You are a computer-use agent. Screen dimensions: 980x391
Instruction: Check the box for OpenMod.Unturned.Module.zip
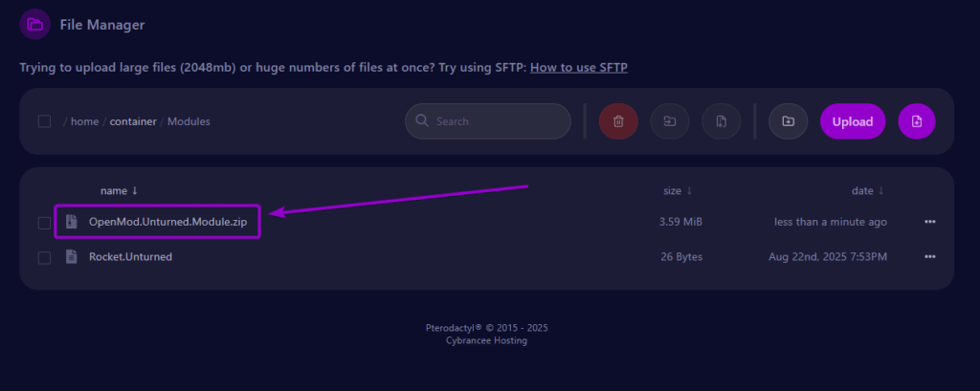44,223
